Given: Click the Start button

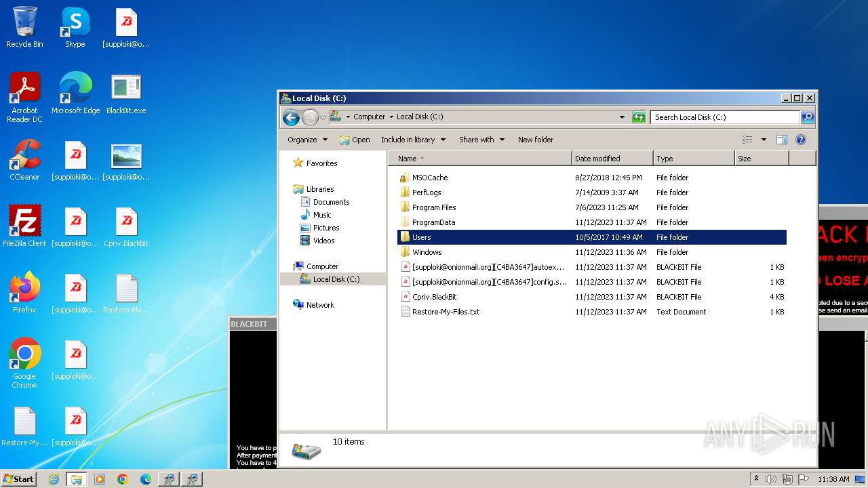Looking at the screenshot, I should [19, 479].
